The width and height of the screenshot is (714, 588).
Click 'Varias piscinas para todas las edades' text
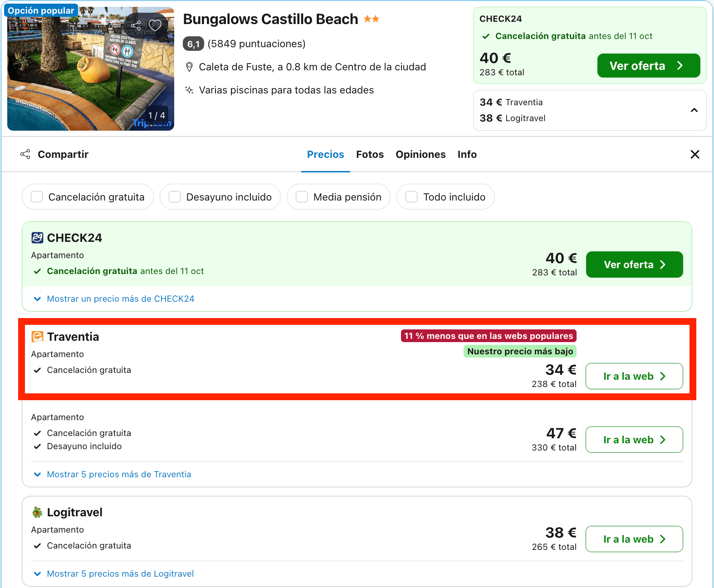[x=286, y=90]
